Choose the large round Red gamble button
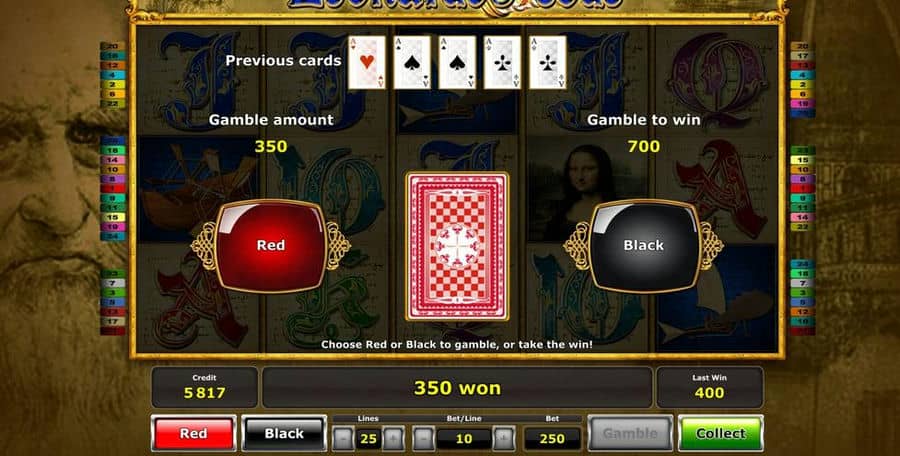 (270, 245)
